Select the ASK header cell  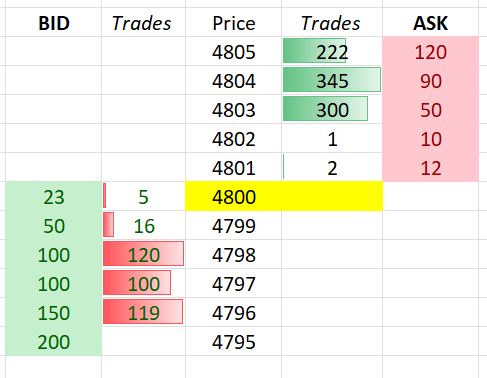(430, 22)
